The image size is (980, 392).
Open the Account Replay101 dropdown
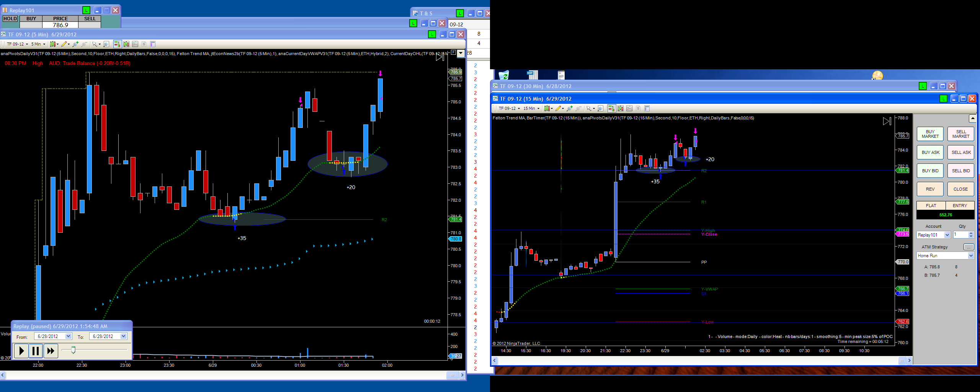947,235
